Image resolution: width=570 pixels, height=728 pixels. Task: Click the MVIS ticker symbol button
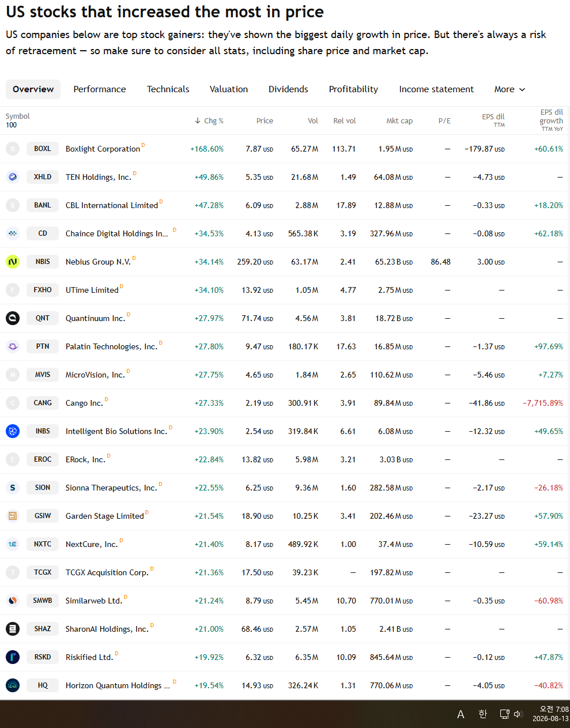click(x=43, y=375)
